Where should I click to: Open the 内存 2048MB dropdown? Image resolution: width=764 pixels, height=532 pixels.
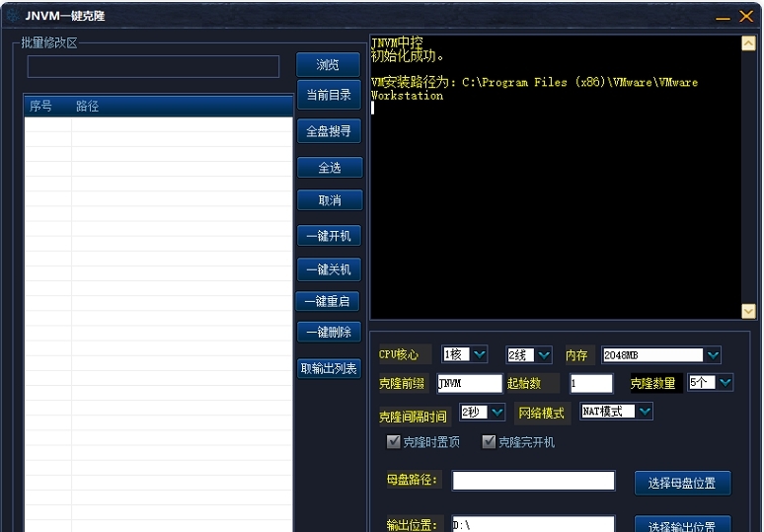point(713,354)
